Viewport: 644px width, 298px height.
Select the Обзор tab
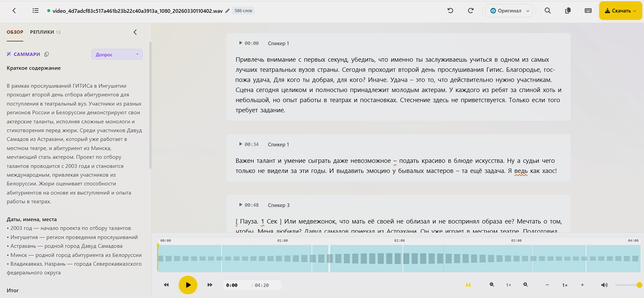tap(15, 32)
